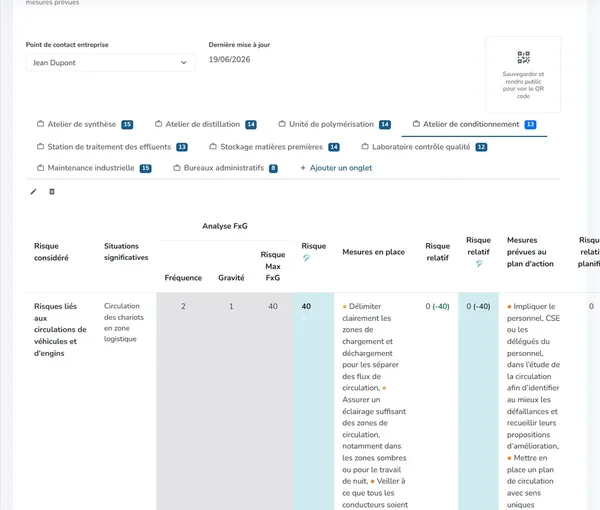Click the Dernière mise à jour label
The width and height of the screenshot is (600, 510).
pos(239,45)
